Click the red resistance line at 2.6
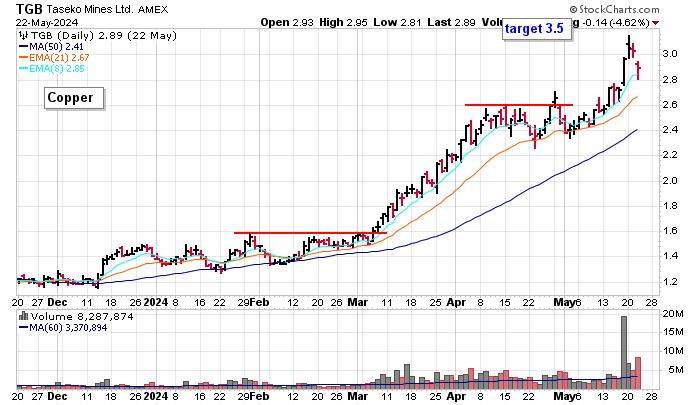 519,105
